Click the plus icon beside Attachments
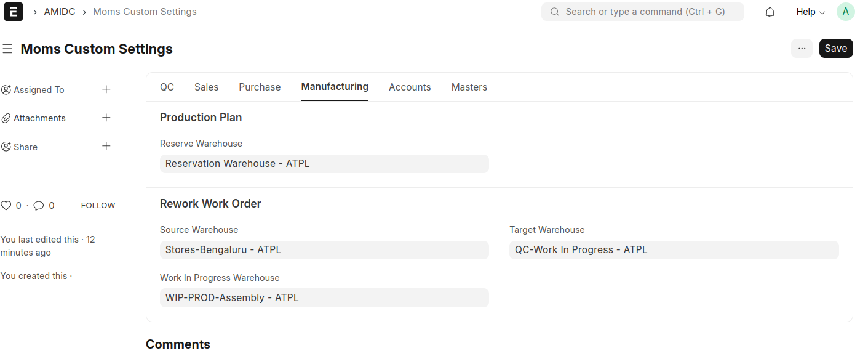 [x=106, y=118]
